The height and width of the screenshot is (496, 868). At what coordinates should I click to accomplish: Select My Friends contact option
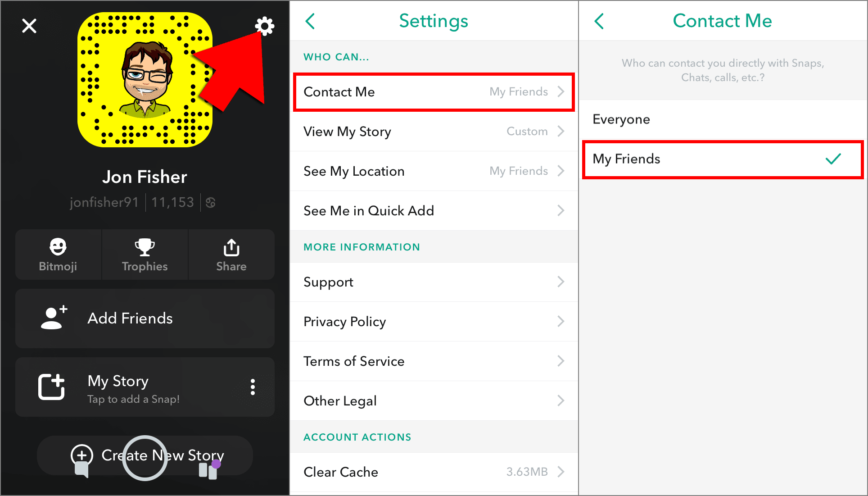tap(722, 158)
